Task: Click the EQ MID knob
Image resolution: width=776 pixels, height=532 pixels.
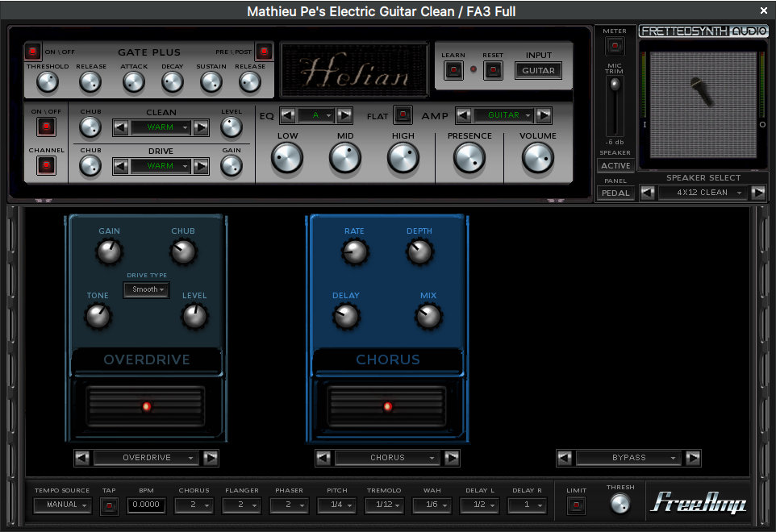Action: [345, 158]
